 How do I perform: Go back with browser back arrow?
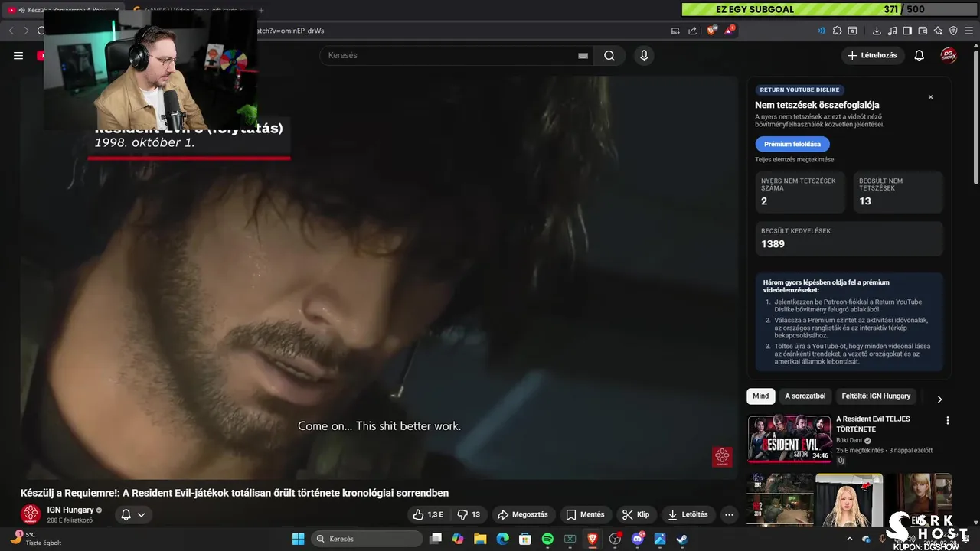(11, 31)
